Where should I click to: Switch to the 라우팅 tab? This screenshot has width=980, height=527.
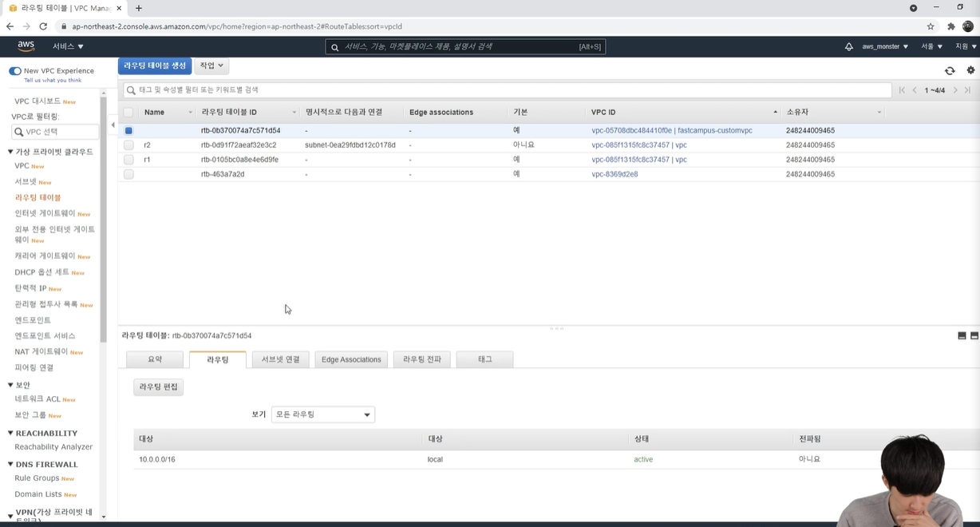(x=218, y=359)
